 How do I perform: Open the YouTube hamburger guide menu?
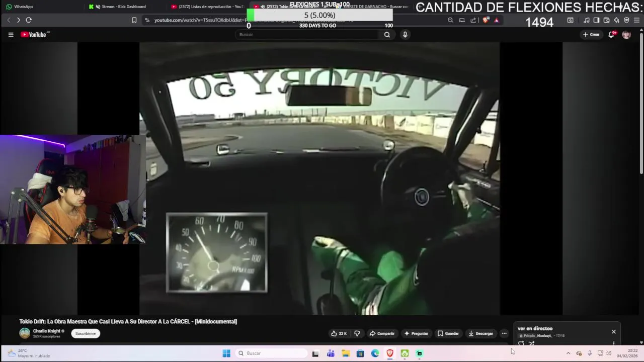[x=11, y=35]
